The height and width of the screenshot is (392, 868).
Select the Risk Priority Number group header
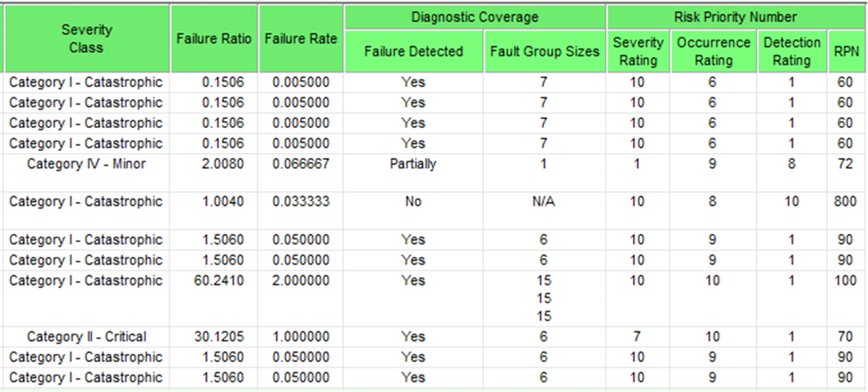click(735, 17)
